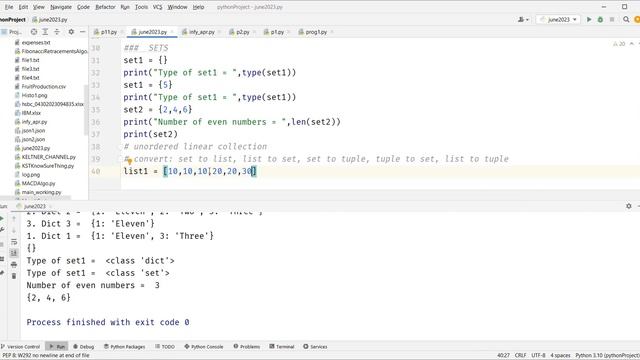This screenshot has height=360, width=640.
Task: Open the VCS menu
Action: click(x=158, y=7)
